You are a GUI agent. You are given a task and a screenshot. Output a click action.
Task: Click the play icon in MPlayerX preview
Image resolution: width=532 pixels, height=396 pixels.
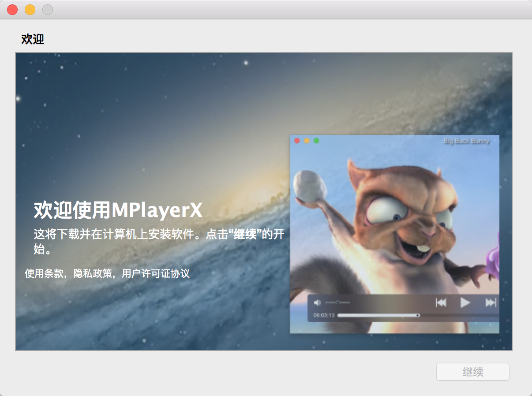(465, 303)
